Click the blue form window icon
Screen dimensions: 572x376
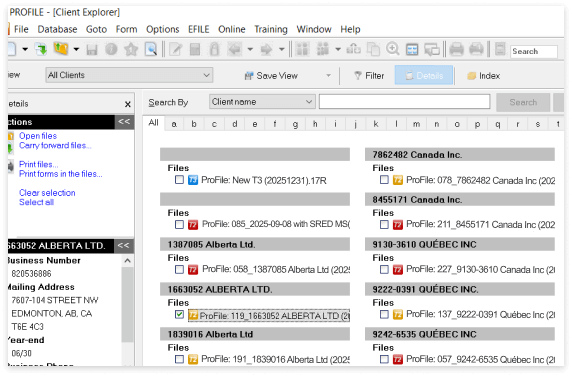[412, 49]
